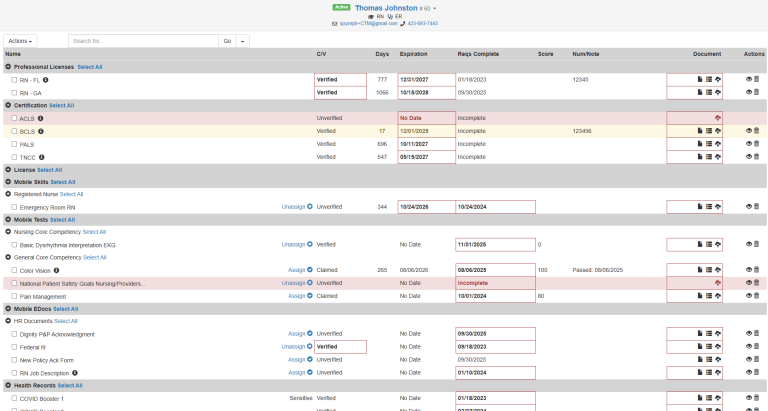Image resolution: width=768 pixels, height=411 pixels.
Task: Open the document file icon for RN - FL
Action: tap(700, 79)
